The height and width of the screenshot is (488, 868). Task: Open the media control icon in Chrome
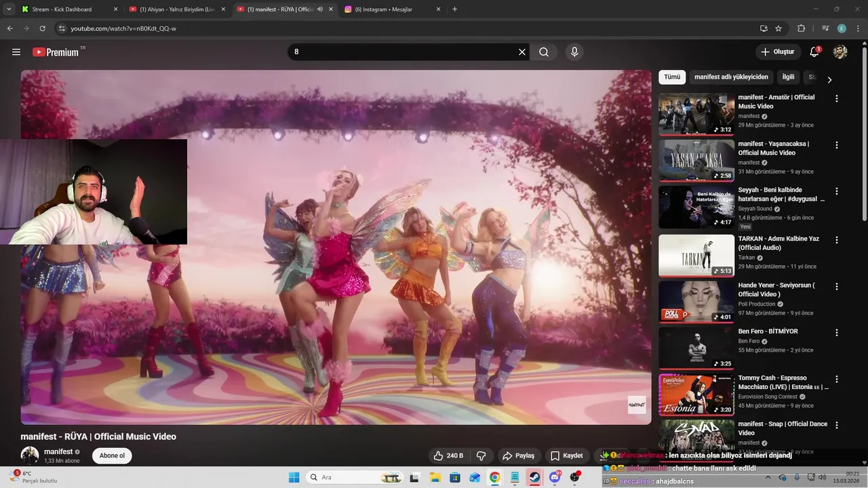pos(825,28)
